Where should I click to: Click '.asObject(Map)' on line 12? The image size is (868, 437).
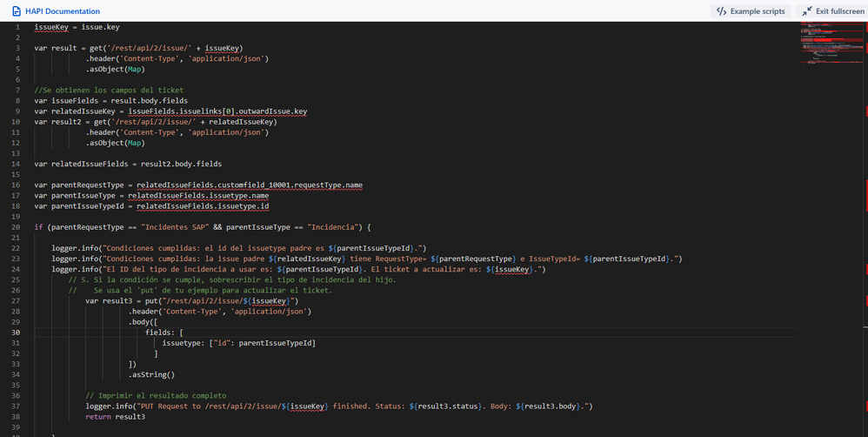[x=115, y=143]
